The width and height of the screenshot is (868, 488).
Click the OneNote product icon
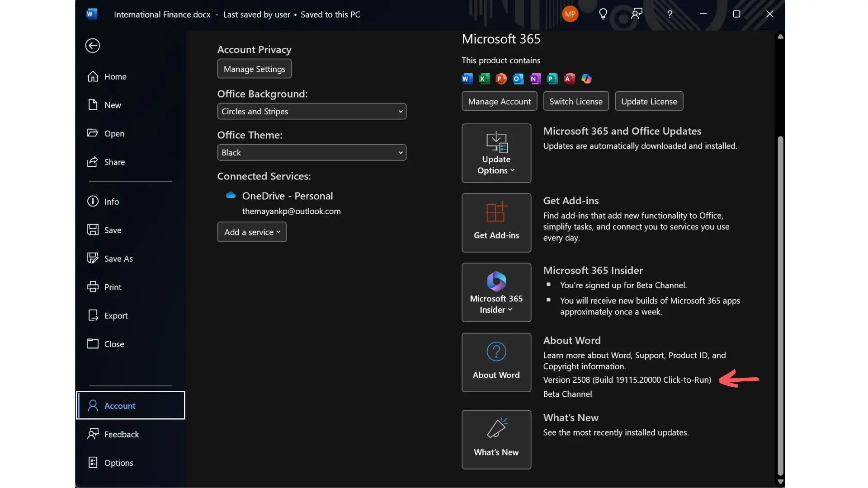point(535,79)
